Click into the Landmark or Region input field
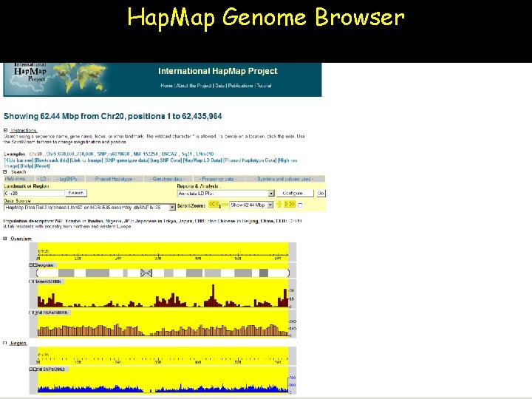This screenshot has height=399, width=532. (x=34, y=193)
